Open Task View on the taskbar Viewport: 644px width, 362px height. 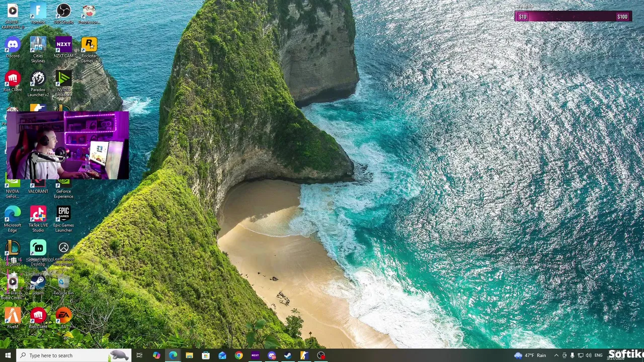pyautogui.click(x=139, y=355)
